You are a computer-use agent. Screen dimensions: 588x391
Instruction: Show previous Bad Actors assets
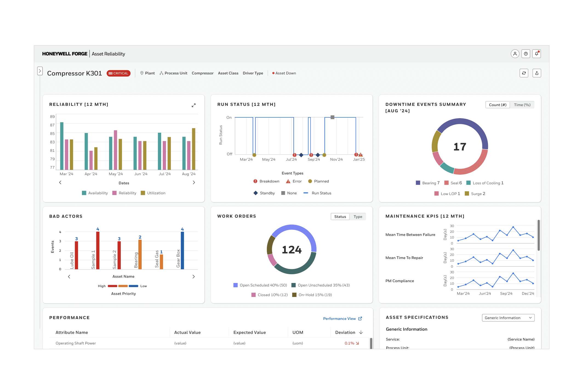tap(69, 277)
